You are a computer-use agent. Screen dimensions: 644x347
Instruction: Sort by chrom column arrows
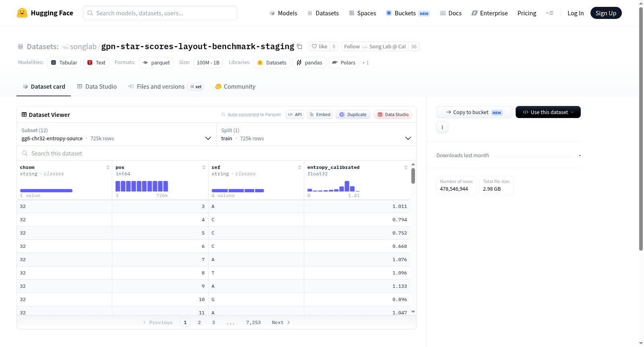[108, 167]
